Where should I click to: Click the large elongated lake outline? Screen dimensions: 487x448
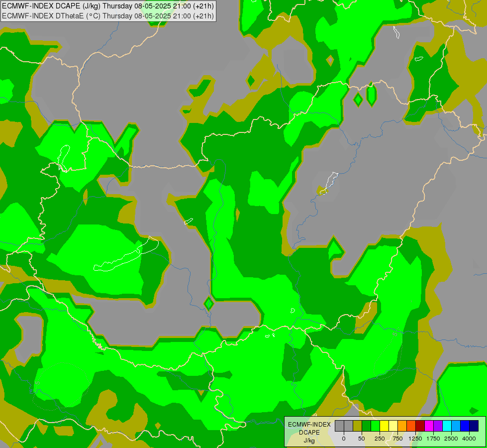point(126,254)
